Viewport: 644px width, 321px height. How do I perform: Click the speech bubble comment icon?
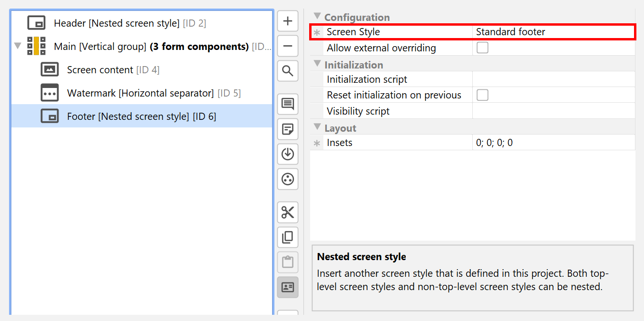[288, 104]
